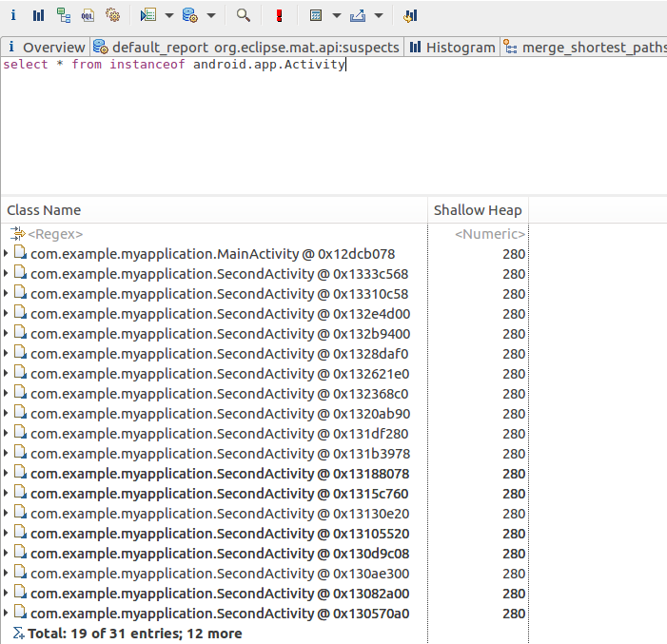This screenshot has height=644, width=667.
Task: Select SecondActivity @ 0x130d9c08 entry
Action: click(x=220, y=554)
